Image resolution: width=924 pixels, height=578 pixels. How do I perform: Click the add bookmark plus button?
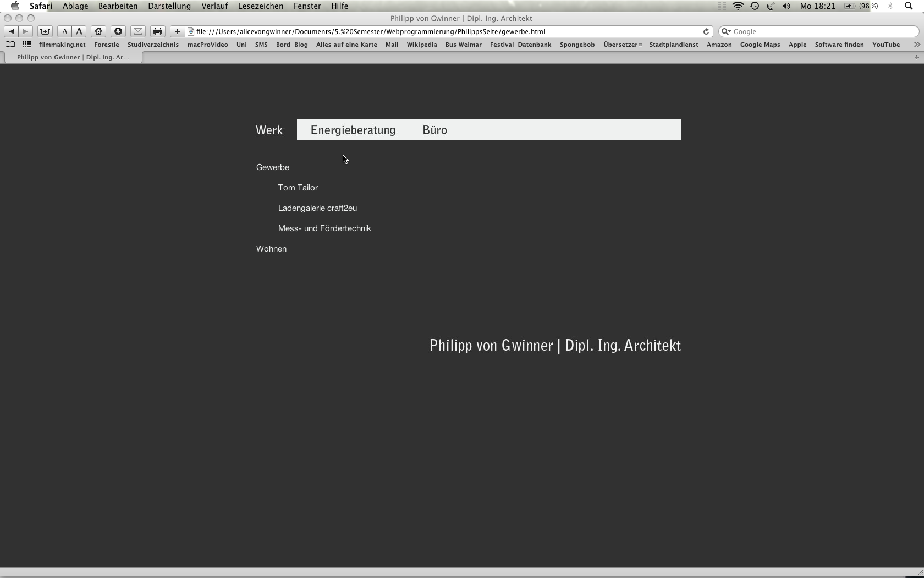pos(177,31)
